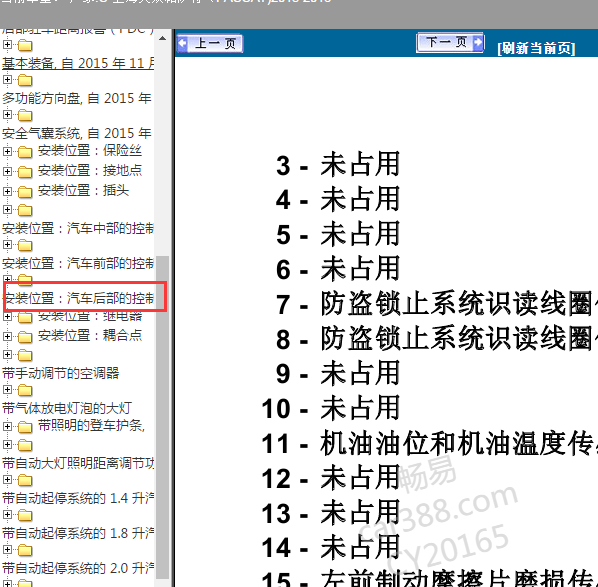This screenshot has height=587, width=598.
Task: Click the line '14 - 未占用'
Action: [x=331, y=548]
